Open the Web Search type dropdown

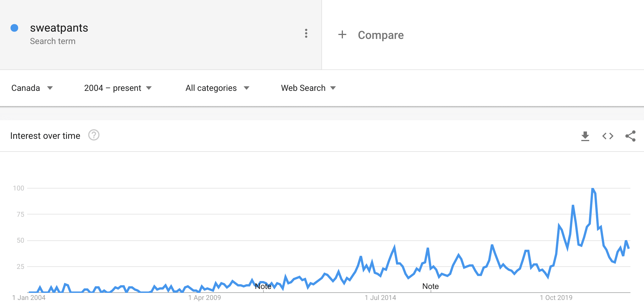[308, 88]
